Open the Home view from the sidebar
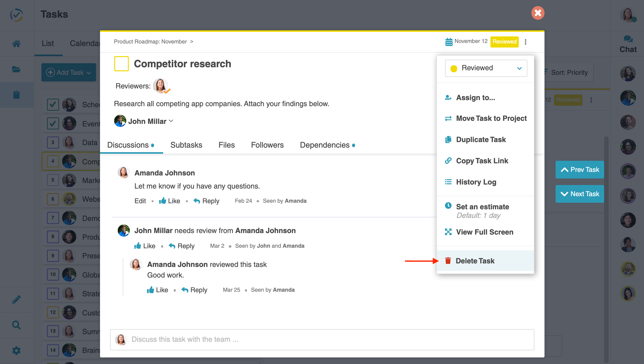 coord(17,43)
